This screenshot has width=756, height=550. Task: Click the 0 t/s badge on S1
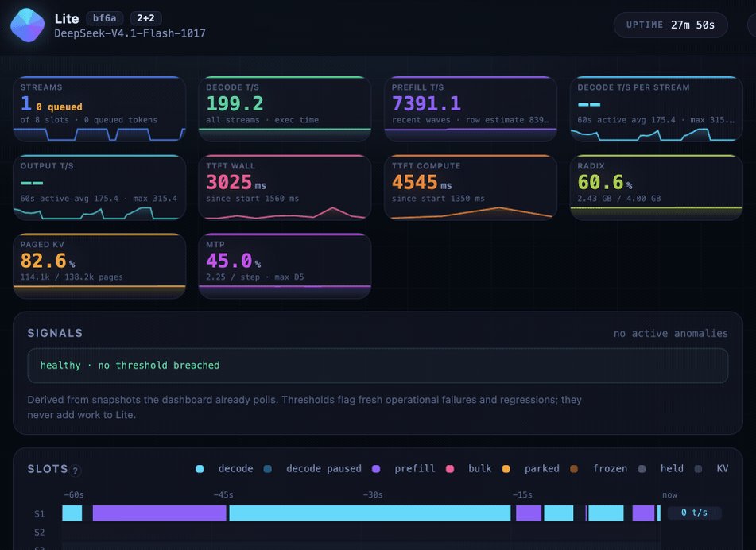[694, 513]
